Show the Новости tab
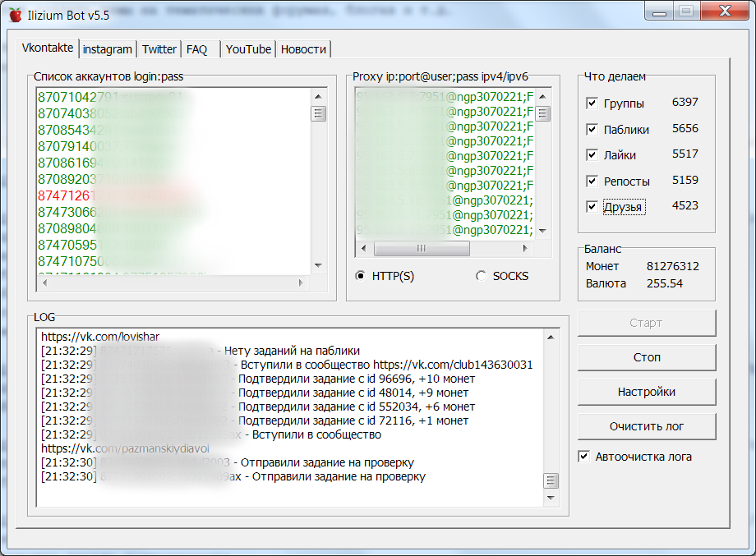The height and width of the screenshot is (556, 756). (x=303, y=49)
